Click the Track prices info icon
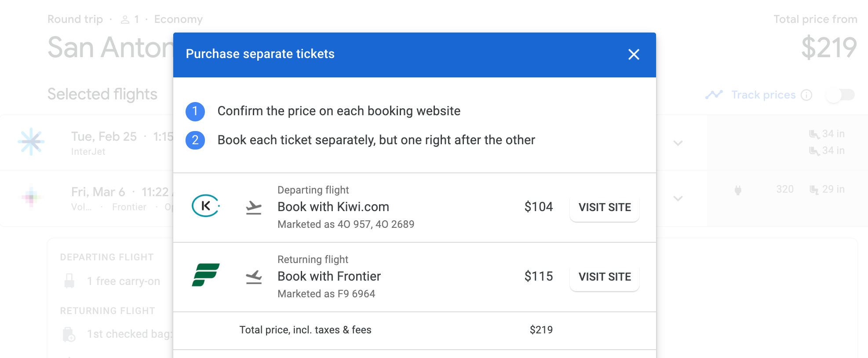The image size is (868, 358). [x=806, y=95]
